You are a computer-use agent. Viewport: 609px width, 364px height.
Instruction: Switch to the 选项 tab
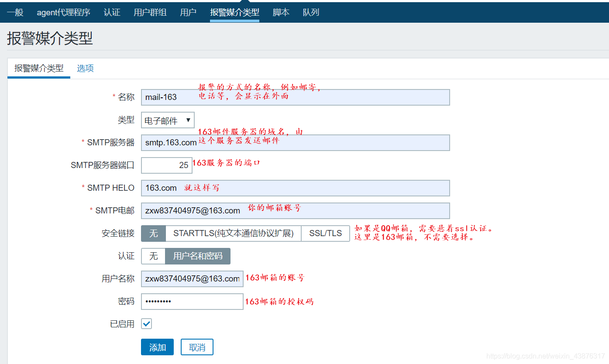pos(85,68)
